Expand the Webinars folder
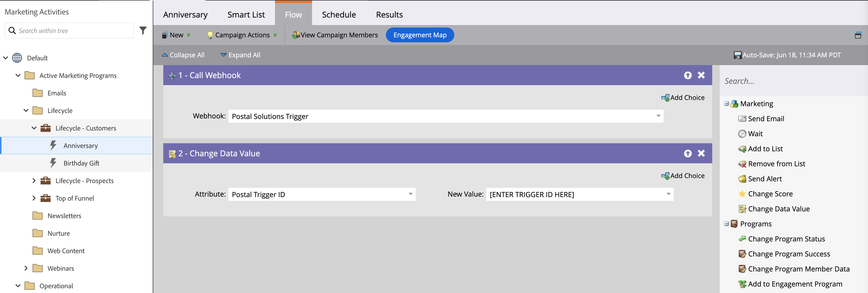 click(26, 268)
